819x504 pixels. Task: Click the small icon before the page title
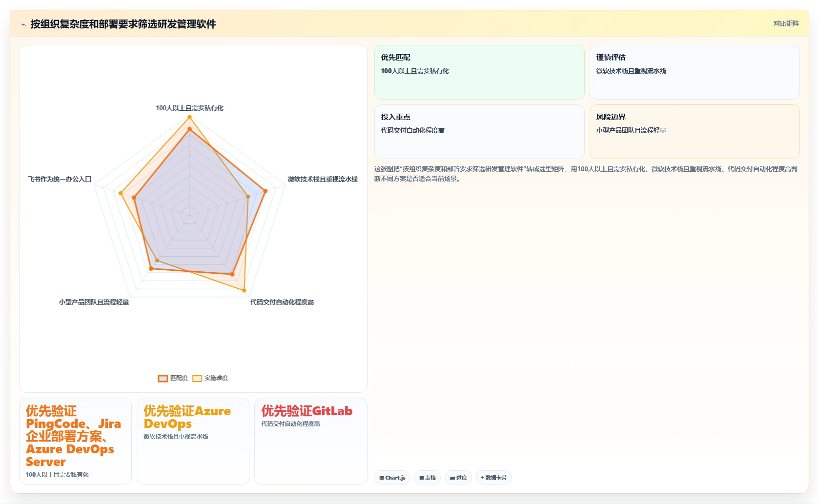(x=23, y=24)
